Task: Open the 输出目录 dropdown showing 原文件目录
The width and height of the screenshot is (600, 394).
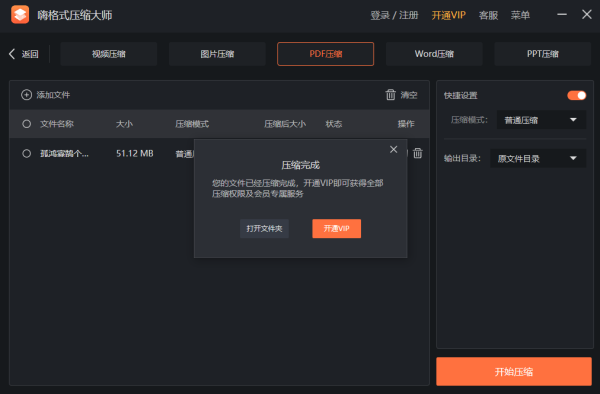Action: pos(538,158)
